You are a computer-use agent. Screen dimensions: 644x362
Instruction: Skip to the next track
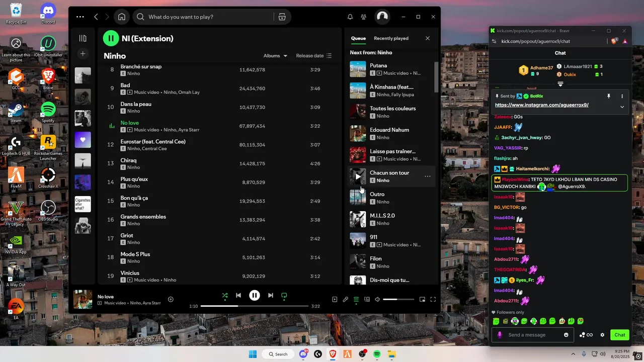(270, 296)
